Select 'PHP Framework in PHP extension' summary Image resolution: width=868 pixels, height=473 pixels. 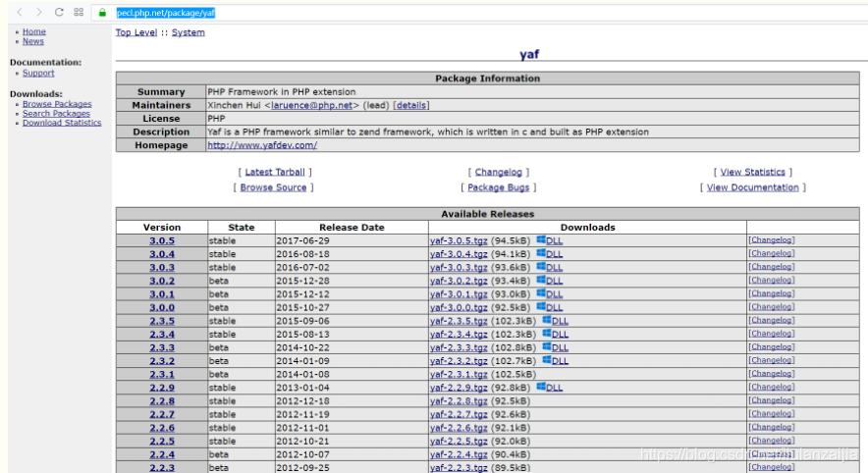[x=281, y=92]
